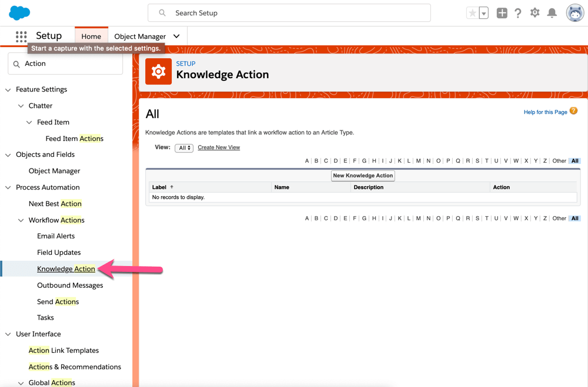Sort by the Name column header

282,187
